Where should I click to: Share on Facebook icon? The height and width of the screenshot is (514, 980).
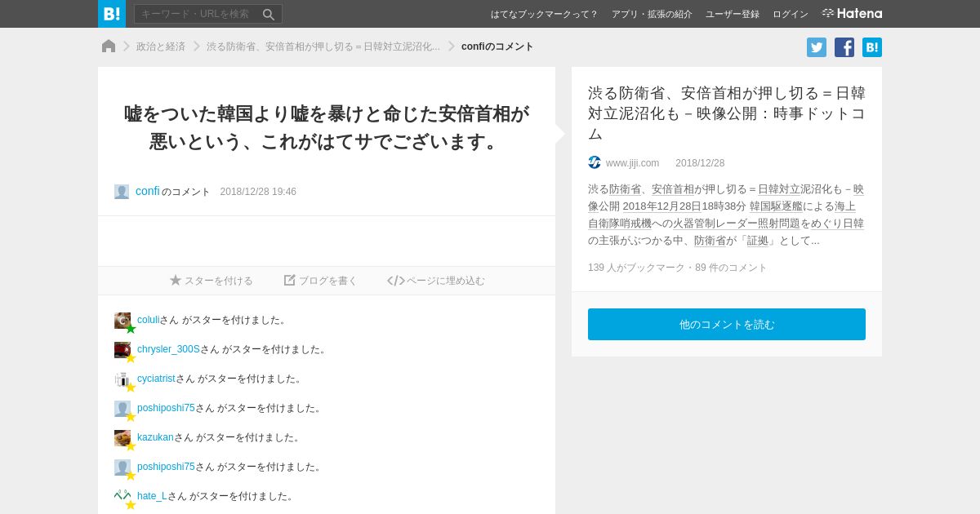844,47
